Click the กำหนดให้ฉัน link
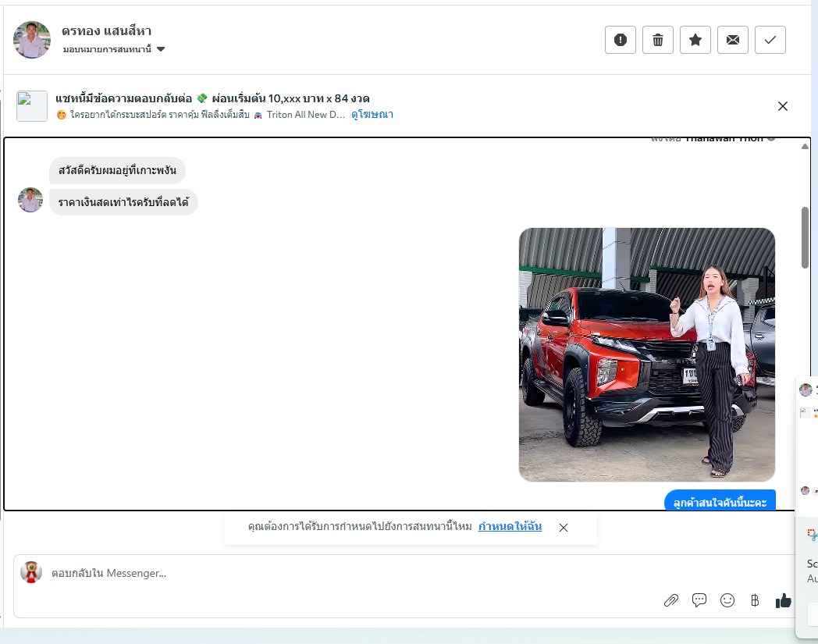818x644 pixels. point(510,526)
